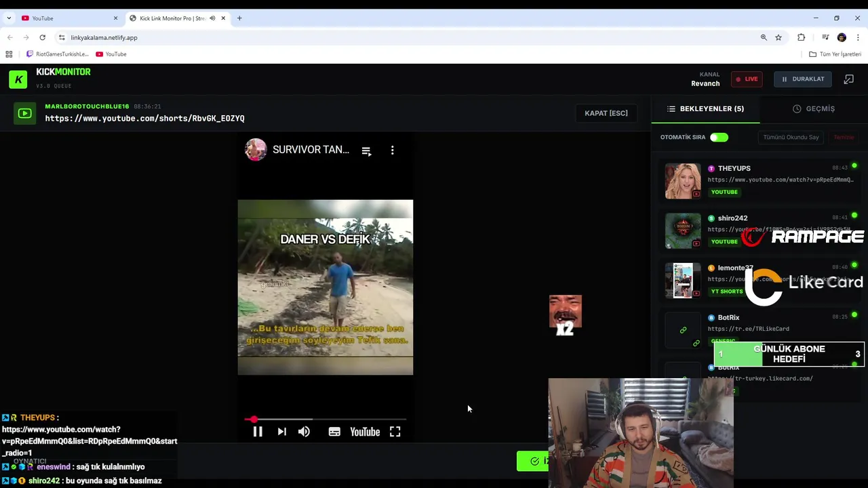
Task: Click the YOUTUBE tag on THEYUPS entry
Action: click(724, 192)
